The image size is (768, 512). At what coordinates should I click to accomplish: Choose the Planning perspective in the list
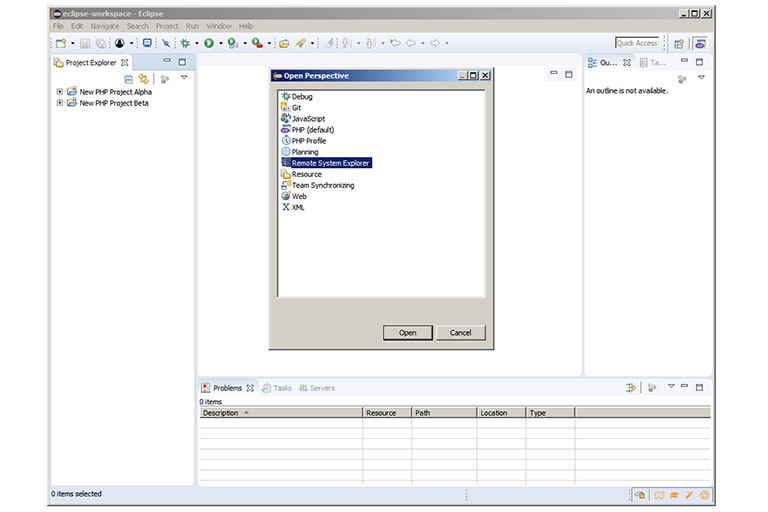point(305,152)
